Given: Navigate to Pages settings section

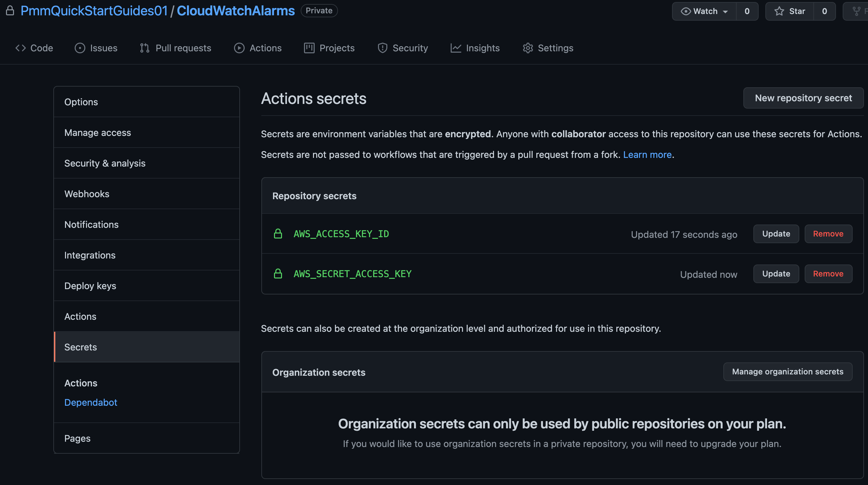Looking at the screenshot, I should [x=77, y=437].
